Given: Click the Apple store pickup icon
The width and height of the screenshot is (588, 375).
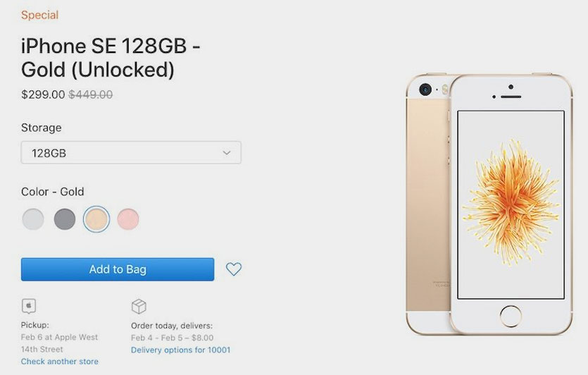Looking at the screenshot, I should click(29, 306).
